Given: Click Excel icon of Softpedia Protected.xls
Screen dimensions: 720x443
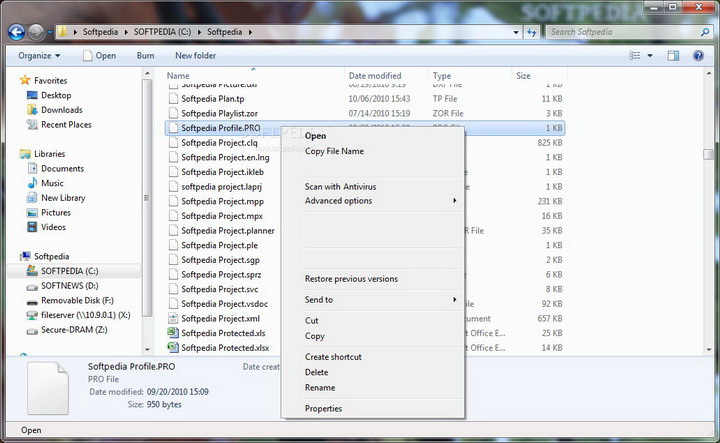Looking at the screenshot, I should point(173,333).
